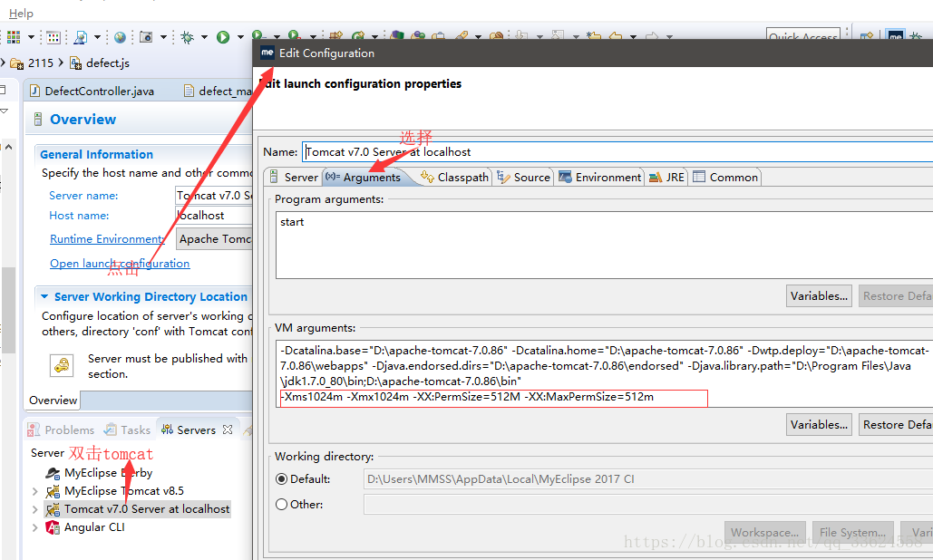Open the dropdown arrow next to the camera icon
The width and height of the screenshot is (933, 560).
163,37
